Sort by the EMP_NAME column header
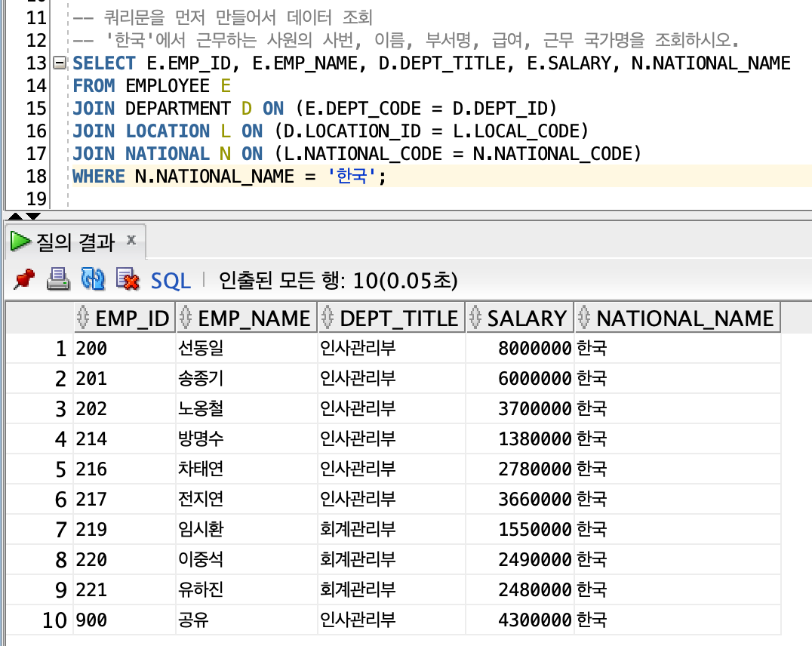This screenshot has width=812, height=646. pos(247,318)
